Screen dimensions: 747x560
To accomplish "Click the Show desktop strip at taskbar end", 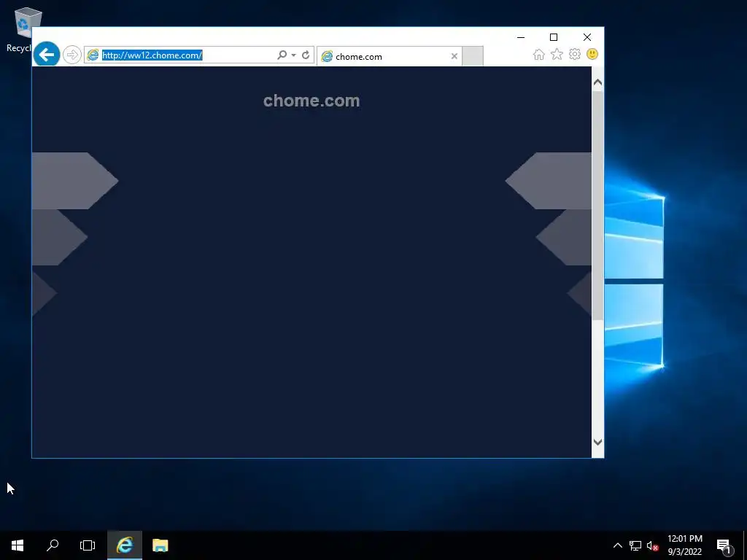I will (745, 545).
